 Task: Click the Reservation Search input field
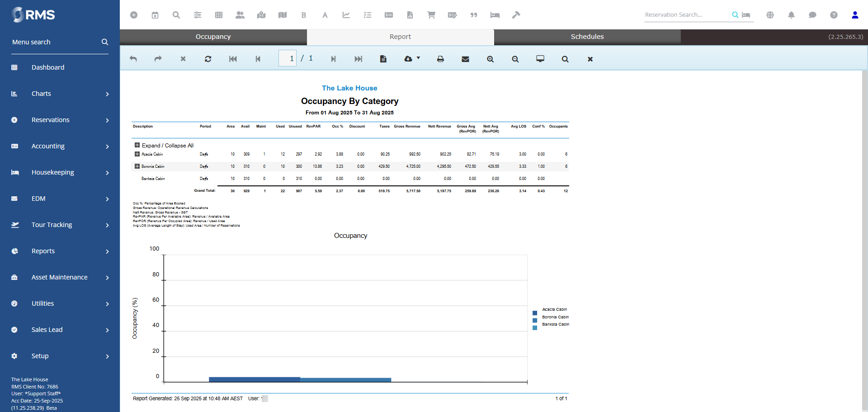pos(686,15)
